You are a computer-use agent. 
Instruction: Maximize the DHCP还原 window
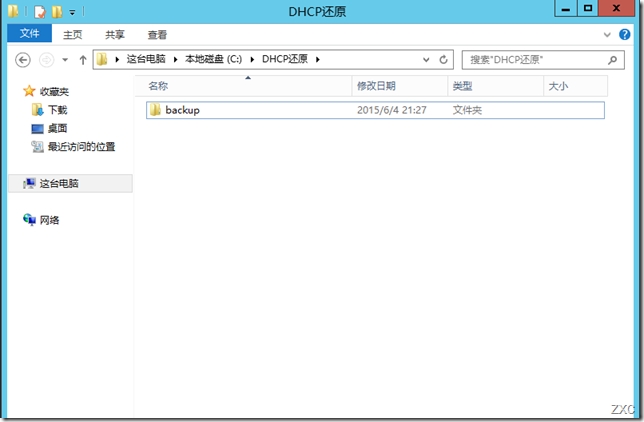coord(588,8)
